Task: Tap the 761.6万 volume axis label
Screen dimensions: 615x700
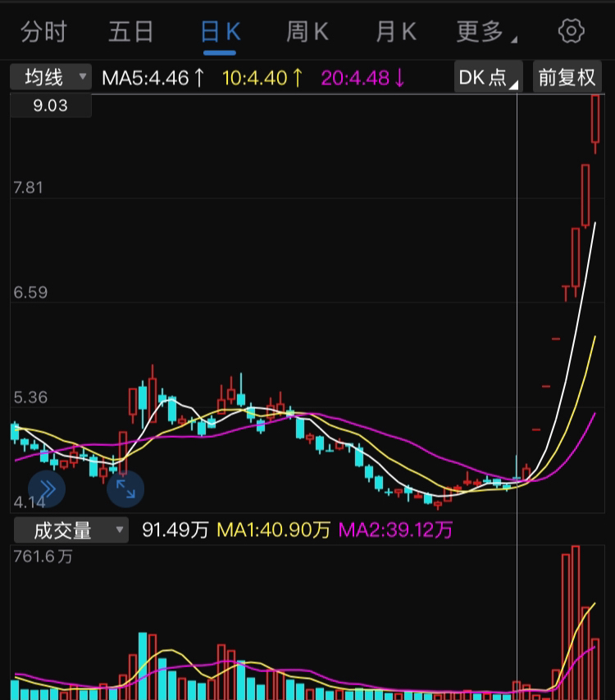Action: (x=43, y=557)
